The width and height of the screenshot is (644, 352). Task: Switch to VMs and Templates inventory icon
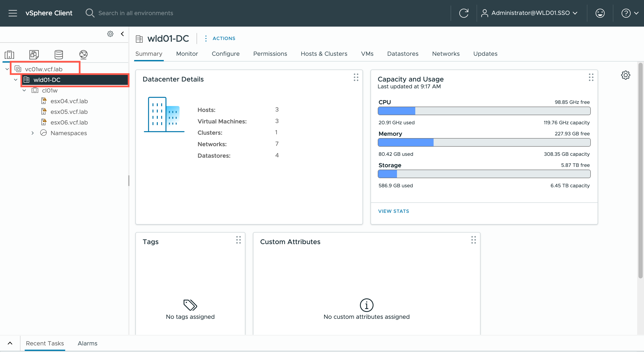pyautogui.click(x=34, y=54)
